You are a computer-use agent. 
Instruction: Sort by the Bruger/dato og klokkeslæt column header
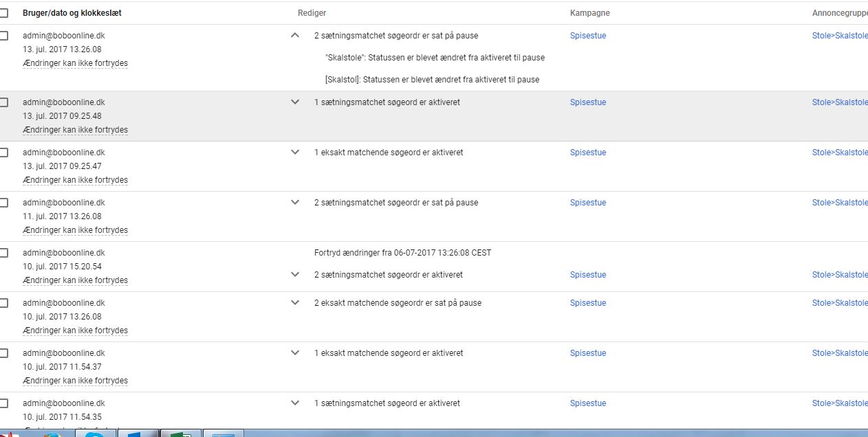pos(72,13)
